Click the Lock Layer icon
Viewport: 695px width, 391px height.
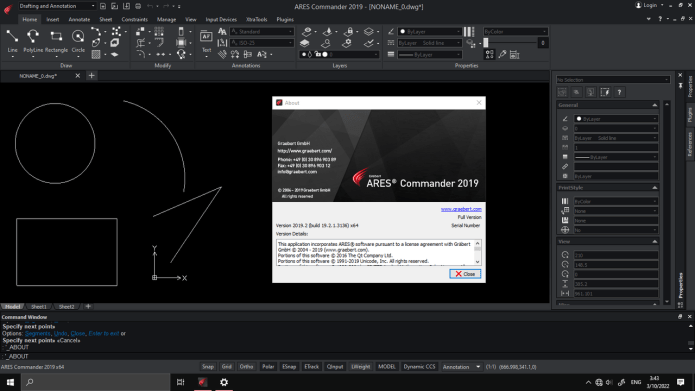[x=349, y=31]
